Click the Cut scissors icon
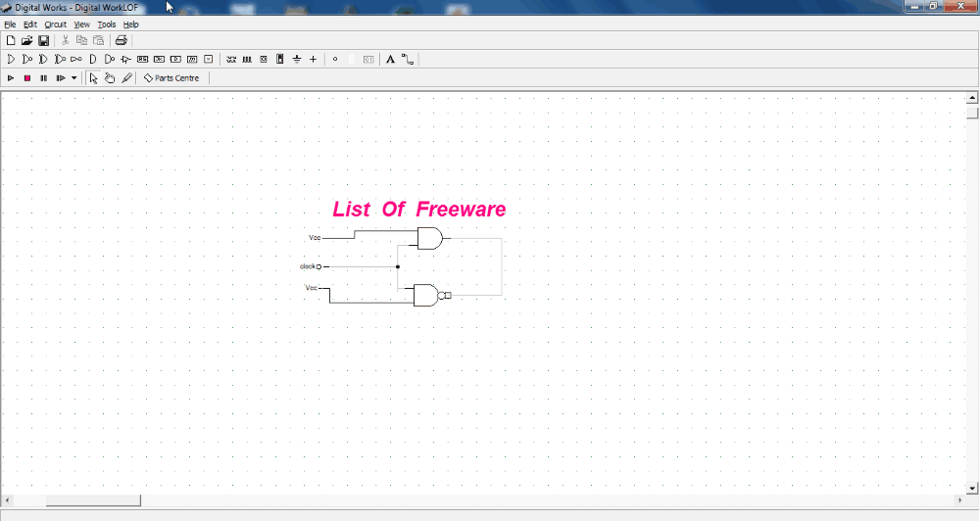The height and width of the screenshot is (521, 980). pyautogui.click(x=65, y=40)
